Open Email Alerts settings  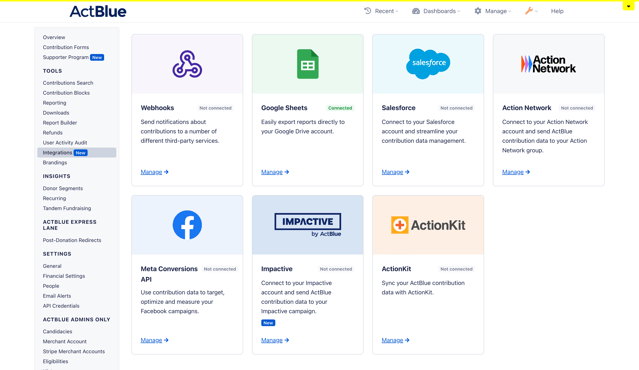(x=57, y=296)
